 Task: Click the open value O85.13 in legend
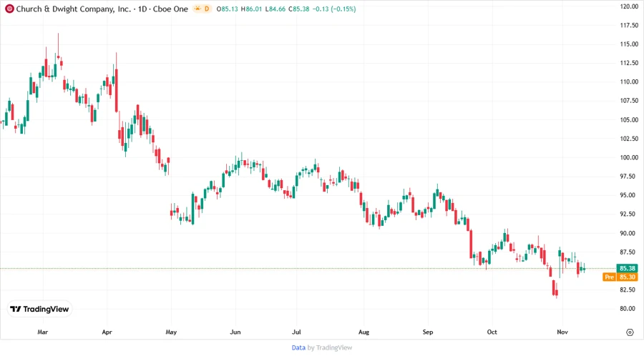227,9
